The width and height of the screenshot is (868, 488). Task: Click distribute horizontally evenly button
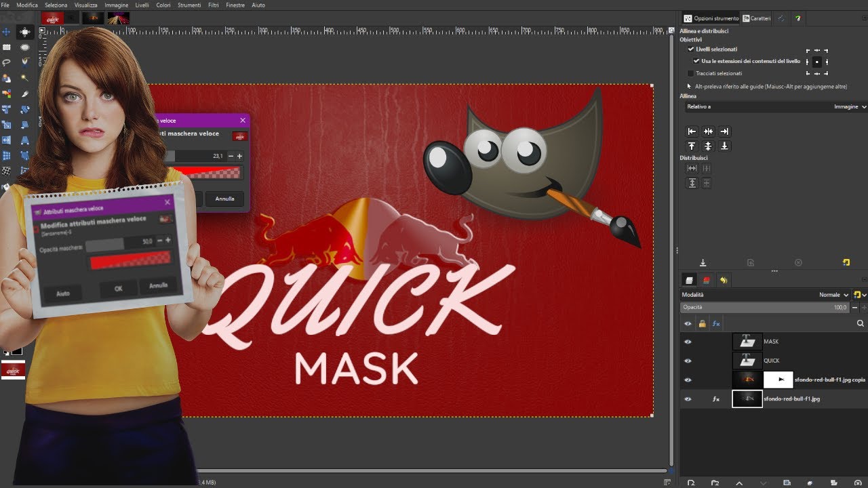[x=692, y=168]
